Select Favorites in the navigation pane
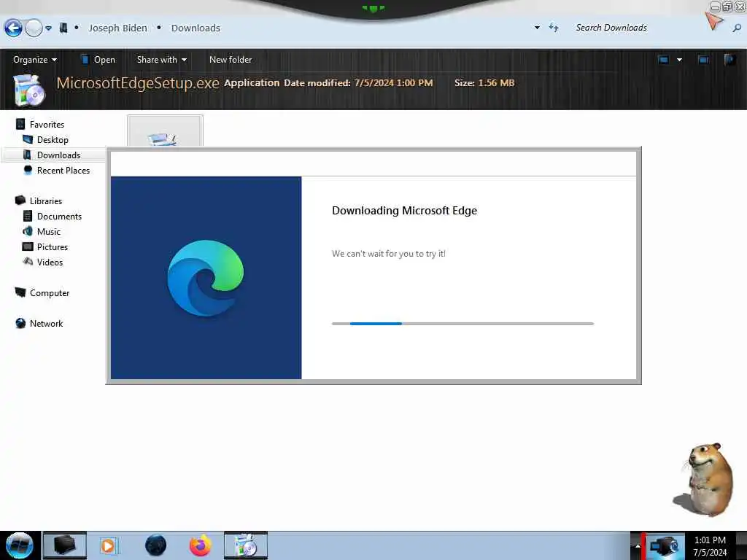 coord(47,124)
